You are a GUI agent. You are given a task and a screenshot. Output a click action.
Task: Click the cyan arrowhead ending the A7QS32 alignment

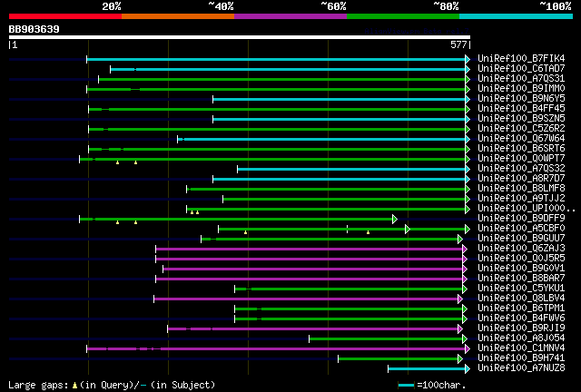(x=468, y=169)
